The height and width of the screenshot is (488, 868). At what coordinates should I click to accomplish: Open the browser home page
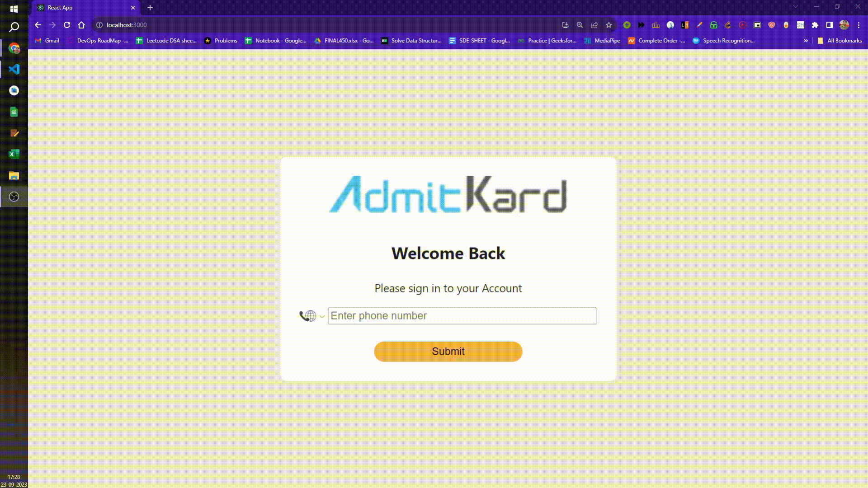pos(81,25)
